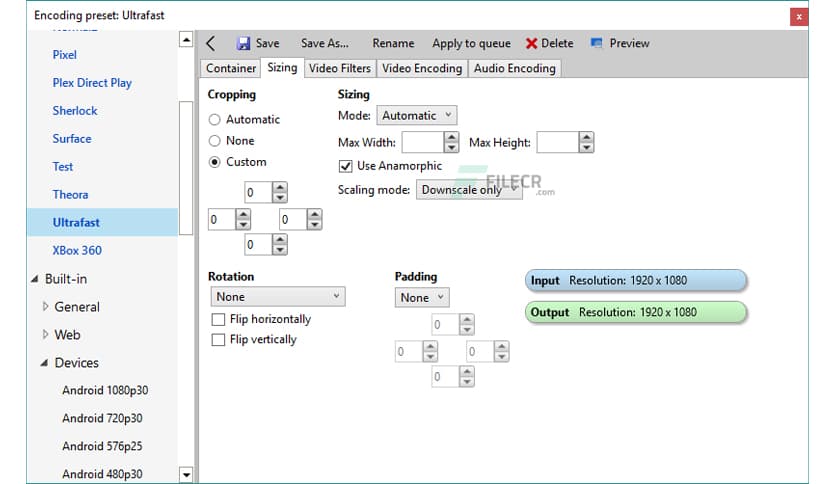Select the Theora preset
836x484 pixels.
[70, 195]
